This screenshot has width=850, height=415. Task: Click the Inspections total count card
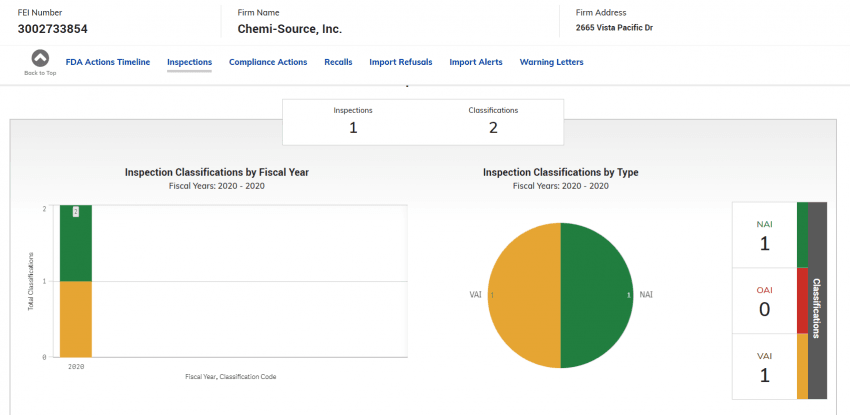tap(352, 120)
